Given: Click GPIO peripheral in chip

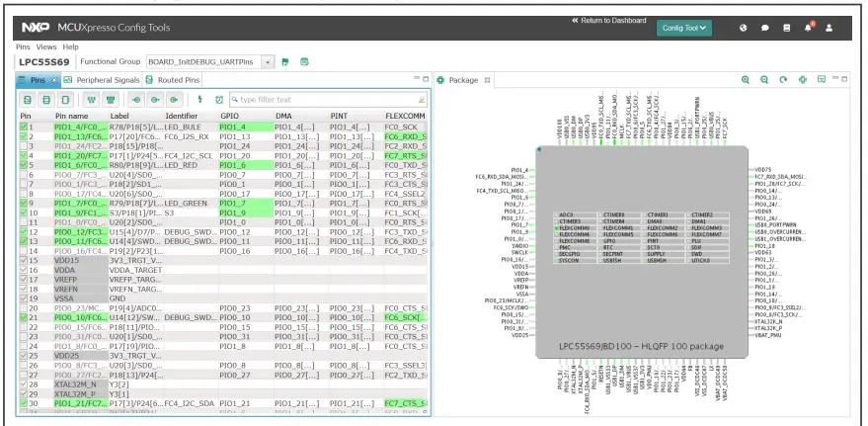Looking at the screenshot, I should click(618, 241).
